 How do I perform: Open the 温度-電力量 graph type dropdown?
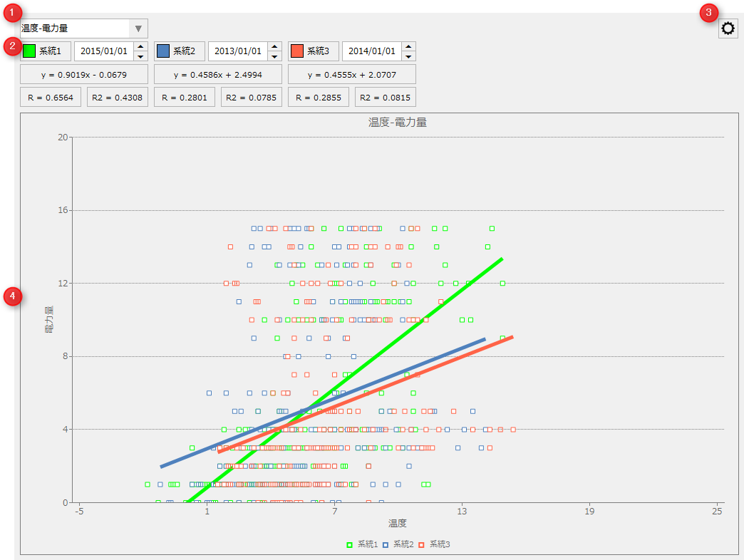click(x=138, y=28)
